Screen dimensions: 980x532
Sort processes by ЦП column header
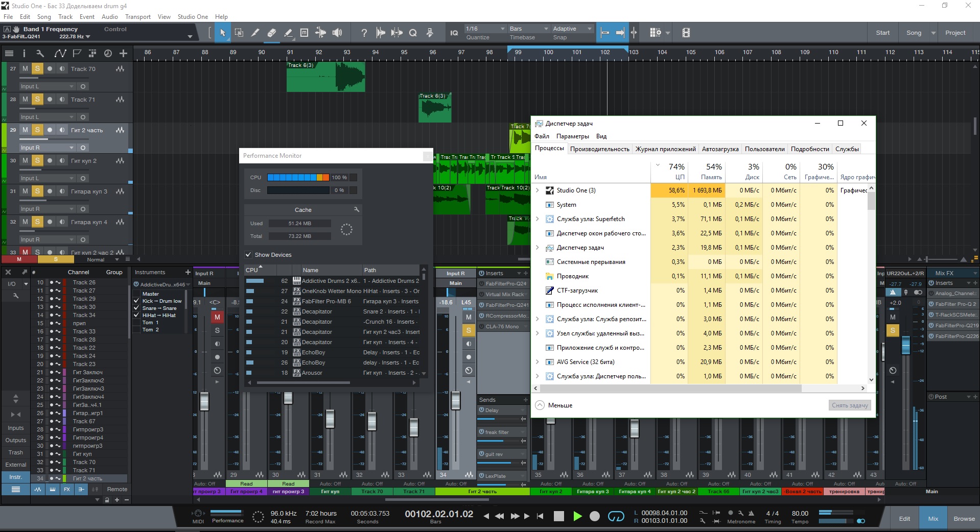pyautogui.click(x=669, y=172)
